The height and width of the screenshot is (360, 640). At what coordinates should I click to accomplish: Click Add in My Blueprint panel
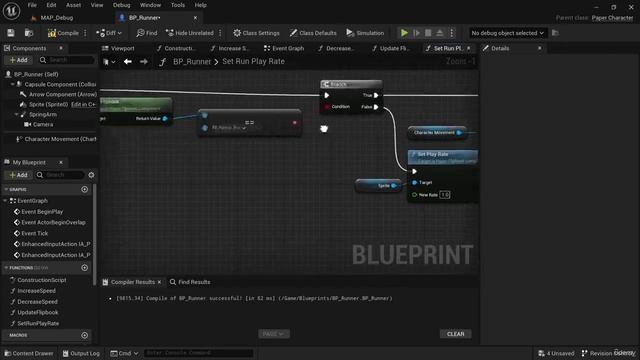pyautogui.click(x=18, y=175)
